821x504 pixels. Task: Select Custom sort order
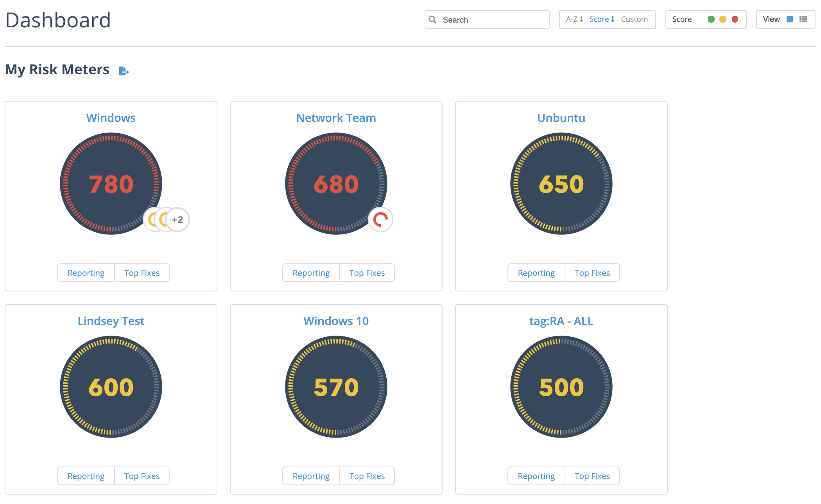coord(634,19)
